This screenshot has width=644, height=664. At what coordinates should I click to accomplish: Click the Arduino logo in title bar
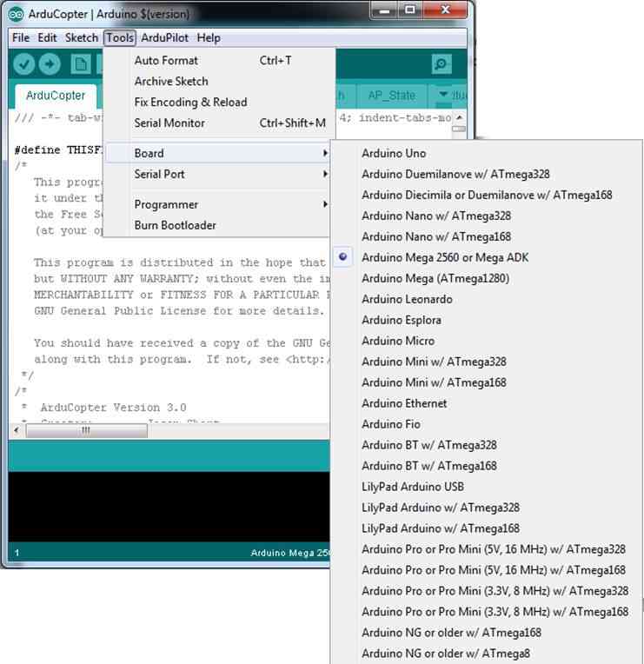(x=16, y=14)
